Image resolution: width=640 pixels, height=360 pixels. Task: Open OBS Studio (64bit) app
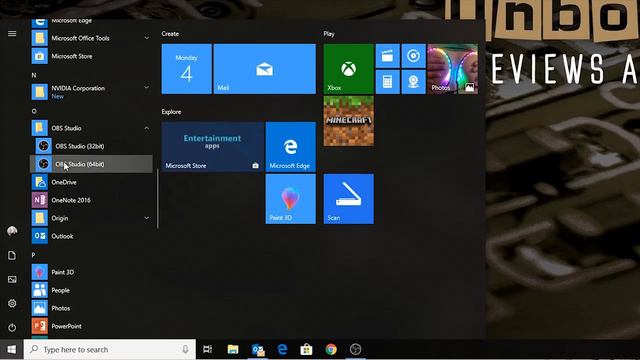[91, 164]
